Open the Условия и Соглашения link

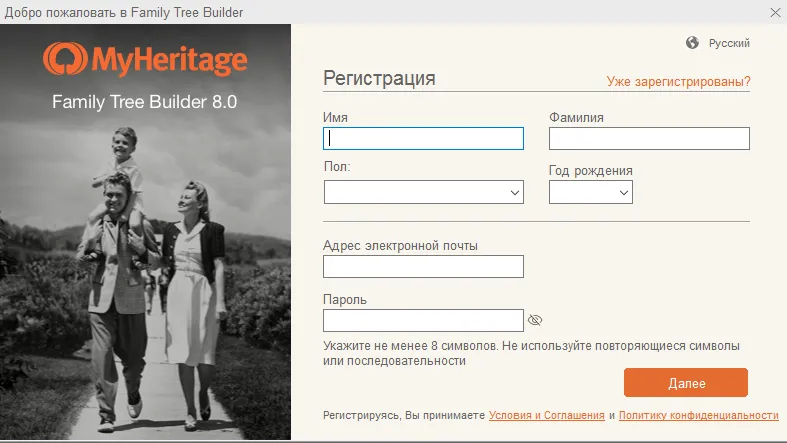(547, 415)
